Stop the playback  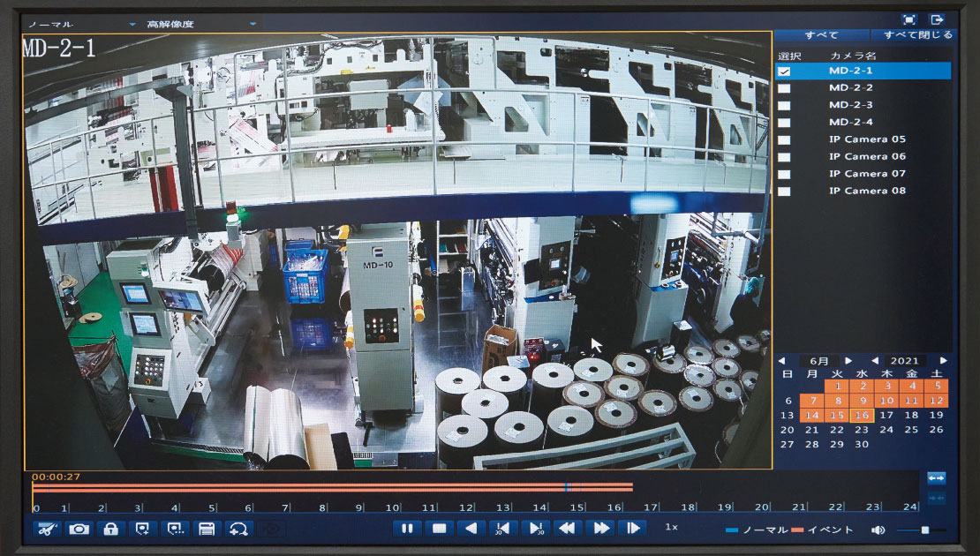[440, 529]
